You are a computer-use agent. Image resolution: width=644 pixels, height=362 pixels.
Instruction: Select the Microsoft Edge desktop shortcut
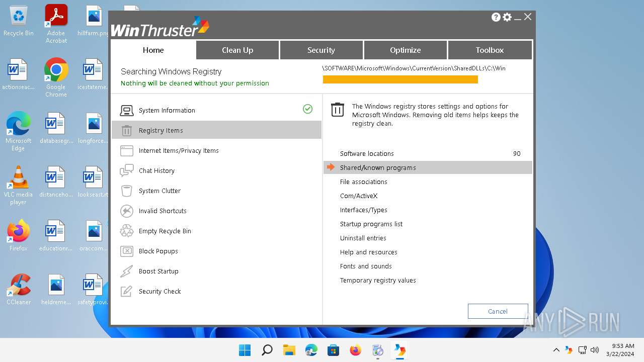[x=19, y=131]
